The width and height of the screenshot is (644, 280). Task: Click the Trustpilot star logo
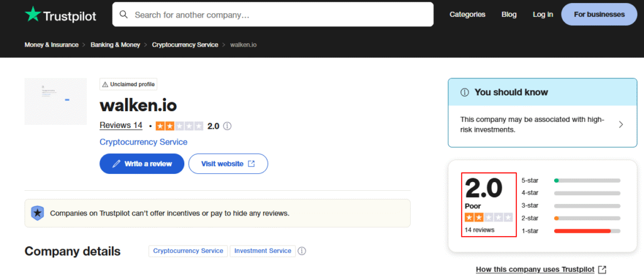(x=33, y=14)
